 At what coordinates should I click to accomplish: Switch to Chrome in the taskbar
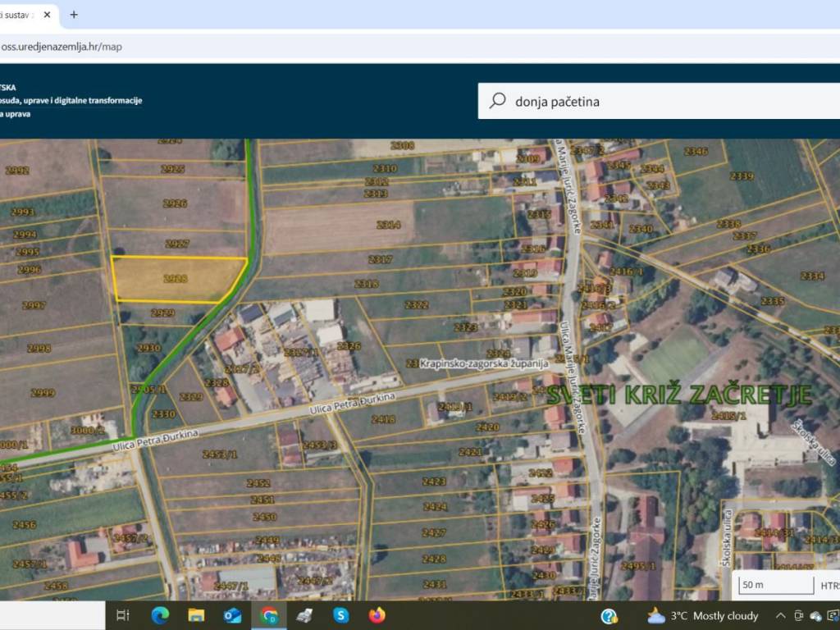[269, 615]
